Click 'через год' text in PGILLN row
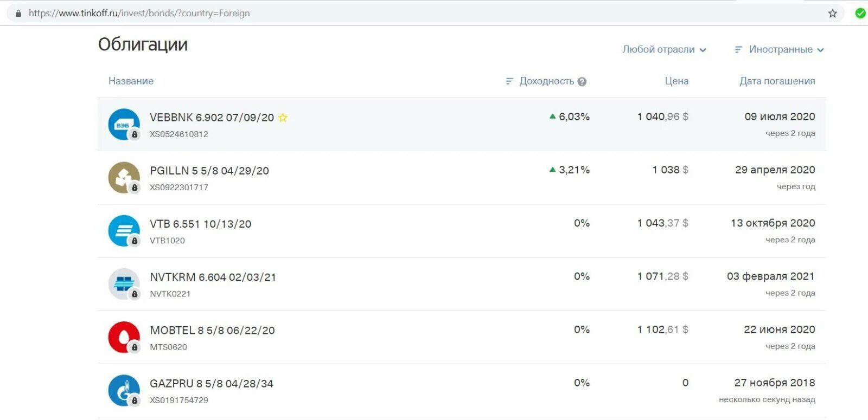The height and width of the screenshot is (420, 868). click(796, 186)
